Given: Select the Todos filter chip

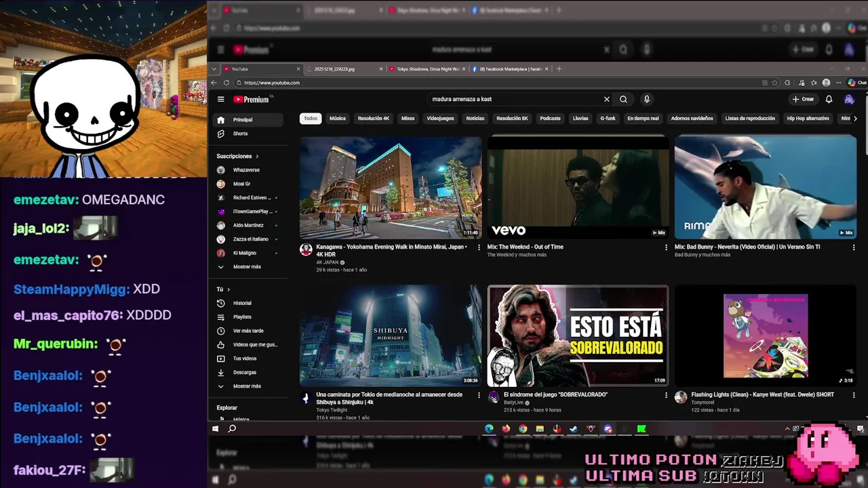Looking at the screenshot, I should [311, 118].
